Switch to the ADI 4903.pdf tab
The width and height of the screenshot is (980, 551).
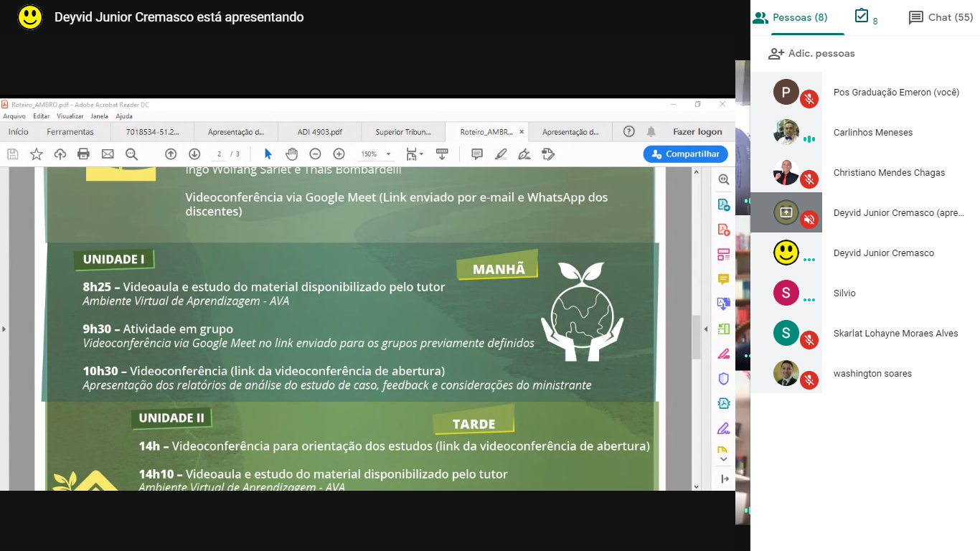point(319,132)
